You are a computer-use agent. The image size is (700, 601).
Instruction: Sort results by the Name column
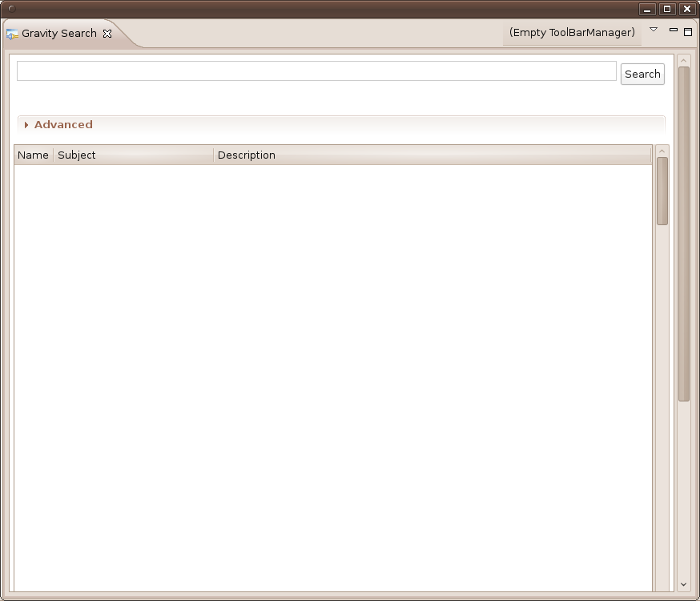[x=33, y=155]
